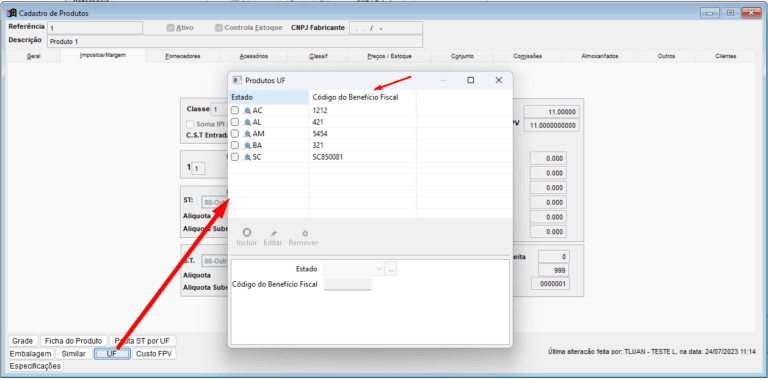
Task: Click the ellipsis button next to Estado
Action: (x=391, y=269)
